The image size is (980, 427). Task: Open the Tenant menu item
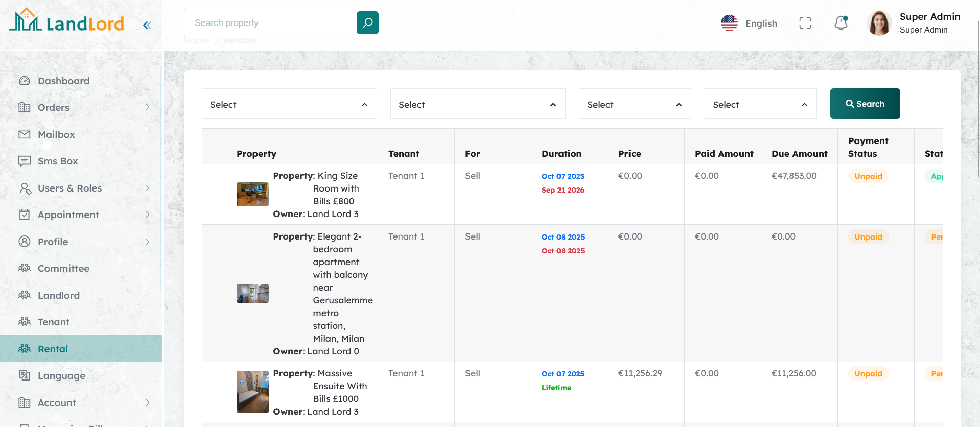[x=53, y=322]
